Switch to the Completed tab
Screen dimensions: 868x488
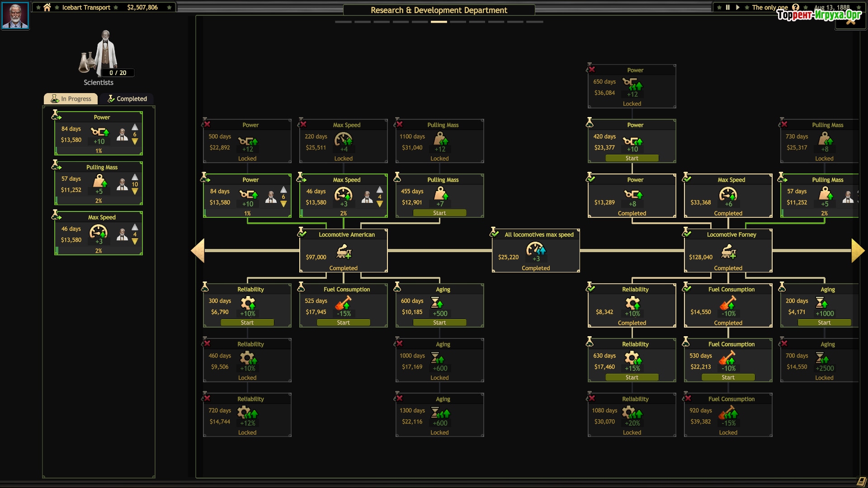click(x=127, y=99)
